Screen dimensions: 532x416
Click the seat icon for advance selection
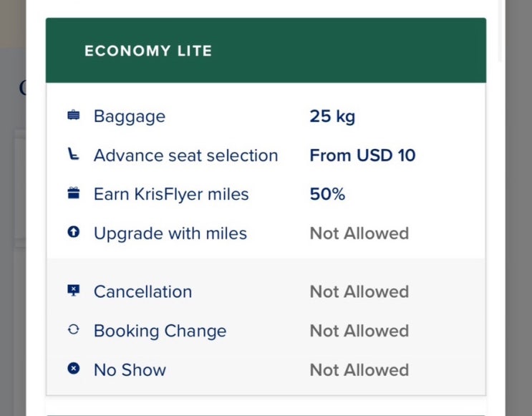point(73,155)
